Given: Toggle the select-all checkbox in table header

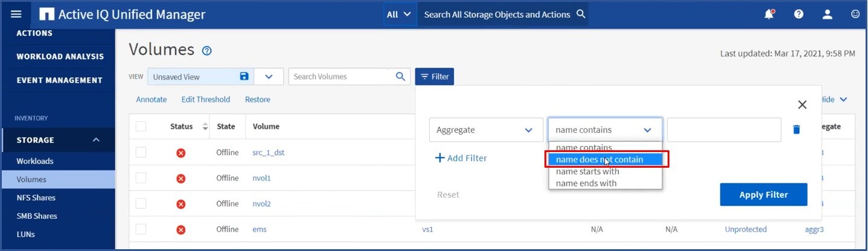Looking at the screenshot, I should (141, 126).
